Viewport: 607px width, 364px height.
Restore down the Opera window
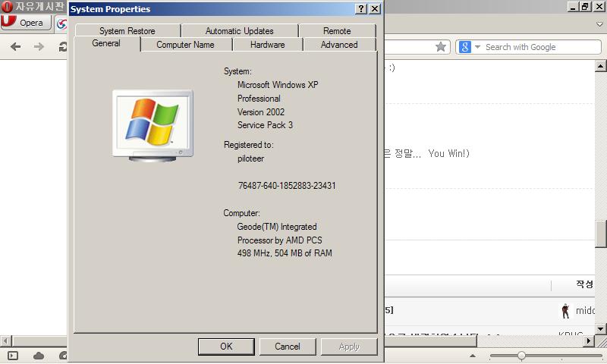[585, 7]
